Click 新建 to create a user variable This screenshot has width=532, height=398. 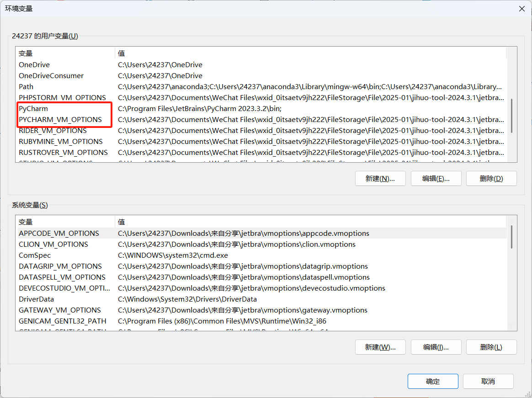click(380, 178)
